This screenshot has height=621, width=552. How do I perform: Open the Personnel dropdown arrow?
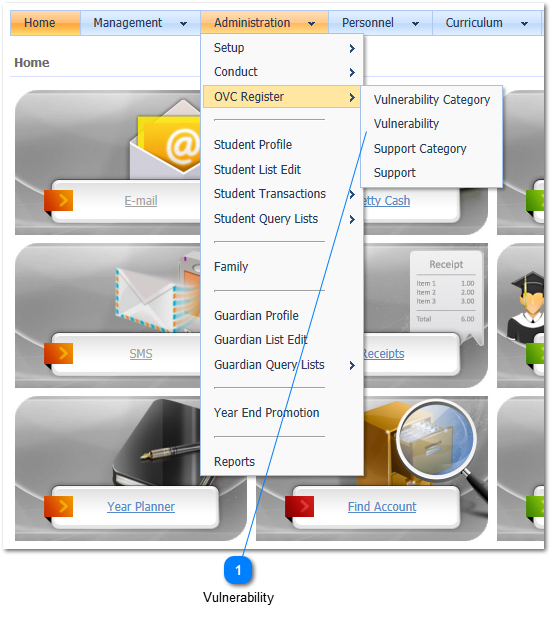(415, 24)
